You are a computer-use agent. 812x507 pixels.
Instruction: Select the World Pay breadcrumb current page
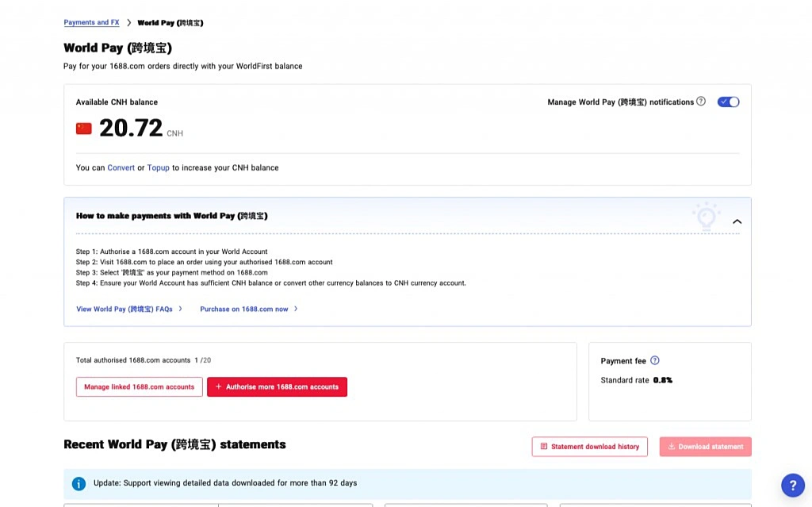[170, 23]
